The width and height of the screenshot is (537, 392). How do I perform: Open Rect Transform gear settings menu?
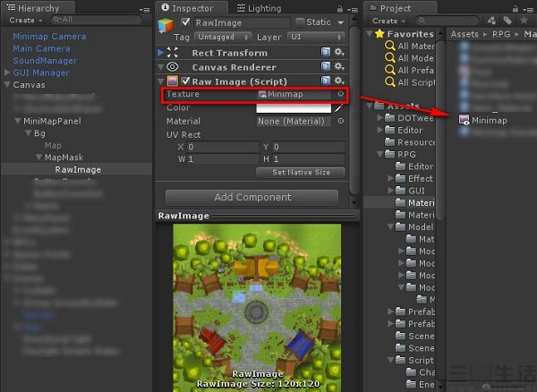click(339, 52)
